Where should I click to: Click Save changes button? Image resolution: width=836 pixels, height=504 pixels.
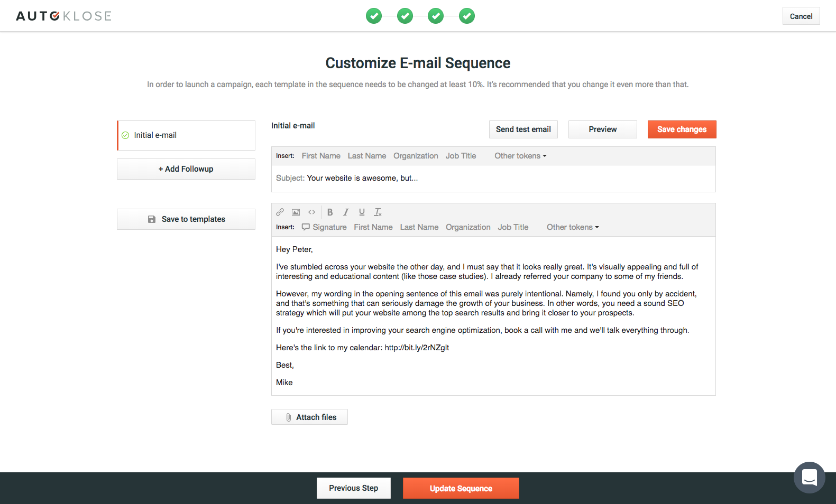[x=682, y=129]
